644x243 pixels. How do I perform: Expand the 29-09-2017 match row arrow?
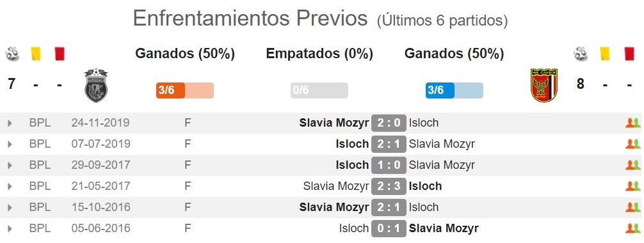pyautogui.click(x=10, y=166)
